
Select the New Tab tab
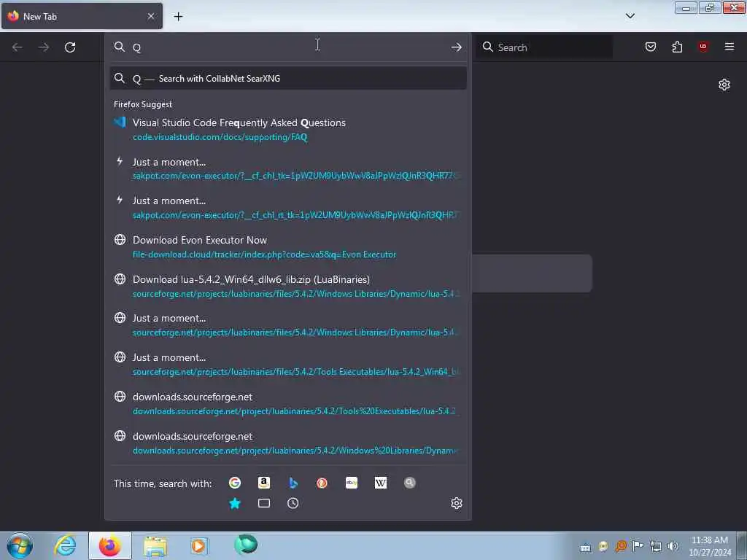point(82,16)
